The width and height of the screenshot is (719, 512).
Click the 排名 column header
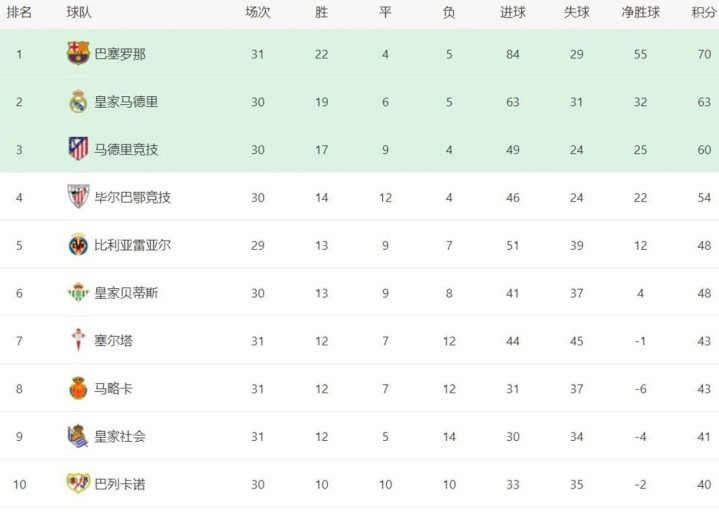tap(19, 12)
